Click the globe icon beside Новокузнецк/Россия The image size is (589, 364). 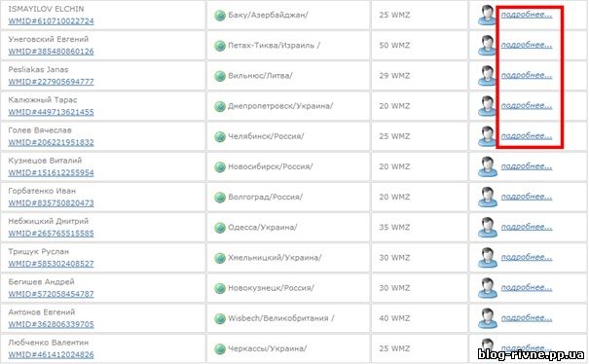click(220, 288)
